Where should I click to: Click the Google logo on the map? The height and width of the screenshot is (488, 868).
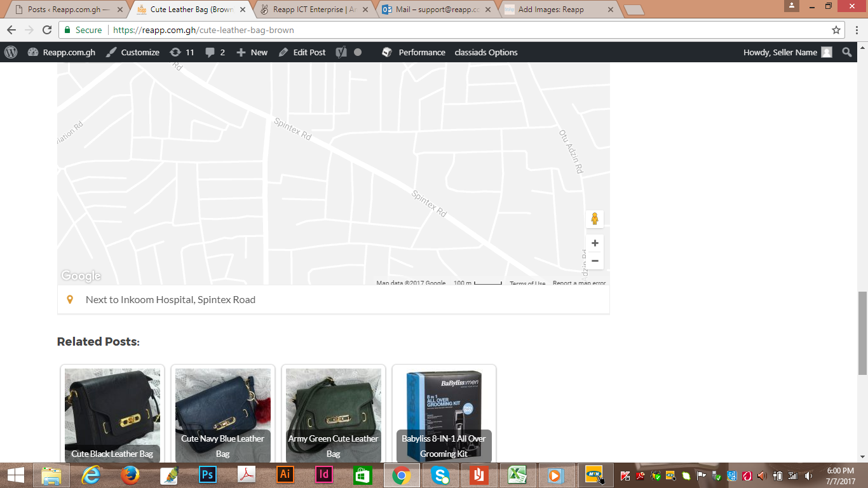coord(81,276)
